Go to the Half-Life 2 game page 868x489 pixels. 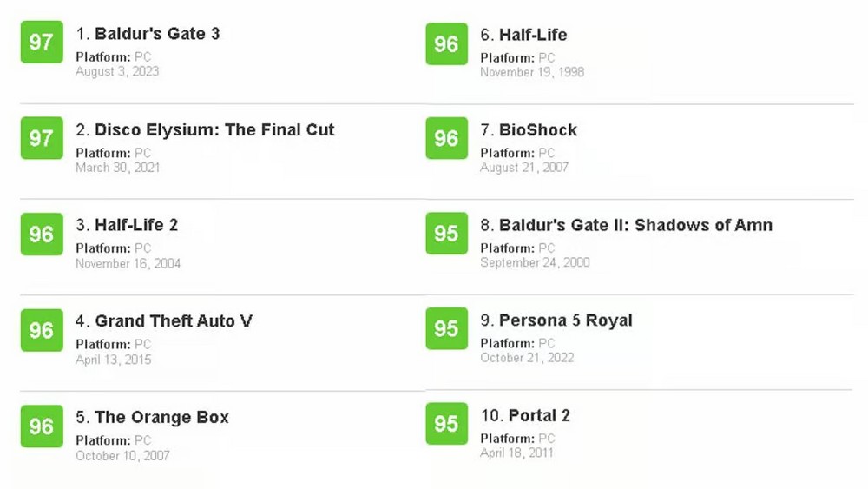coord(135,226)
